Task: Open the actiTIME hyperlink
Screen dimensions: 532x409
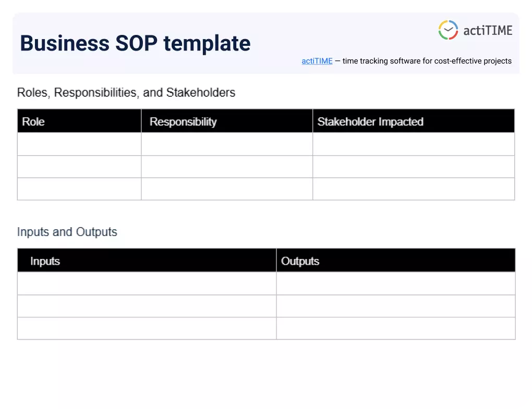Action: [317, 61]
